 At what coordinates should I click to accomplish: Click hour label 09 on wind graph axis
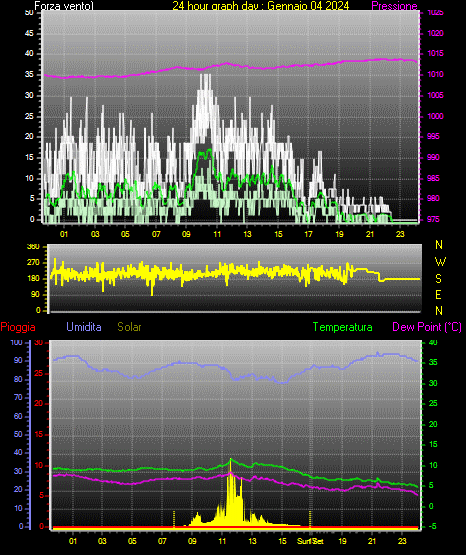(186, 234)
